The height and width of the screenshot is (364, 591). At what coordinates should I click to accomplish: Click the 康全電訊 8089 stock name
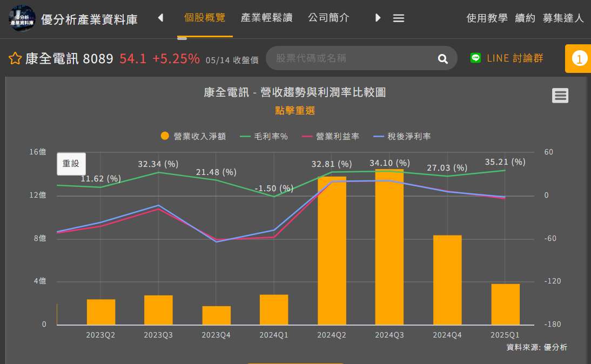click(x=69, y=58)
